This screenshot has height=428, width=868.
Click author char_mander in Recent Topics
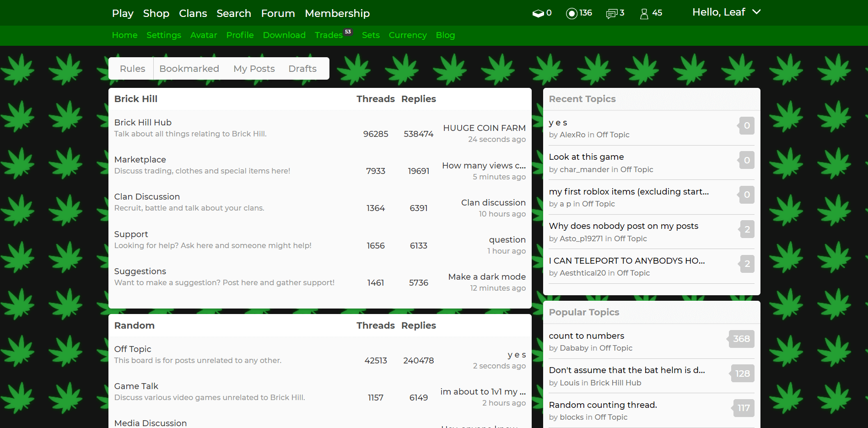pos(584,170)
